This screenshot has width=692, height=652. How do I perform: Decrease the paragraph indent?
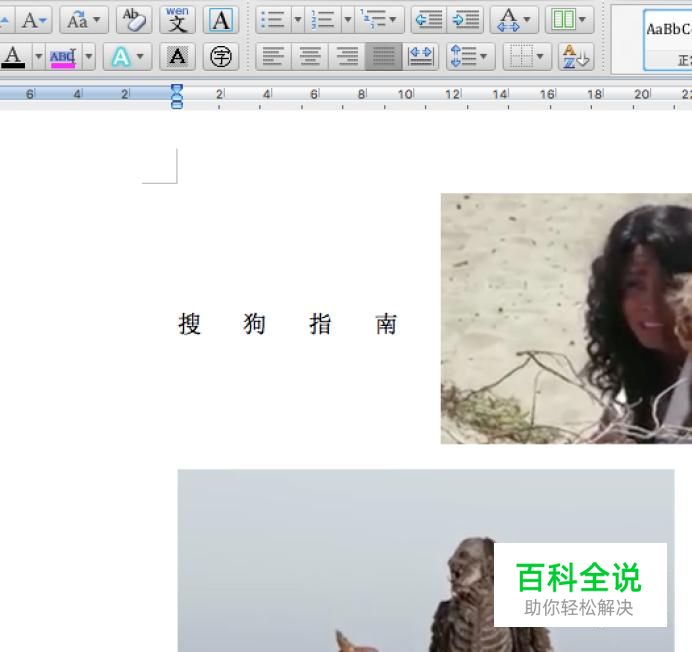(428, 20)
